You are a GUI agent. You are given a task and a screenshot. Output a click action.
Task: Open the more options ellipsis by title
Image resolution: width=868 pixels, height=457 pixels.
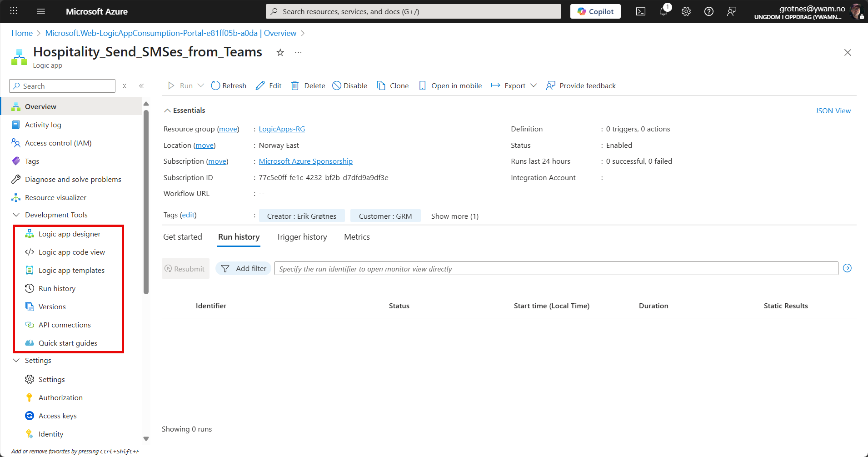point(298,52)
